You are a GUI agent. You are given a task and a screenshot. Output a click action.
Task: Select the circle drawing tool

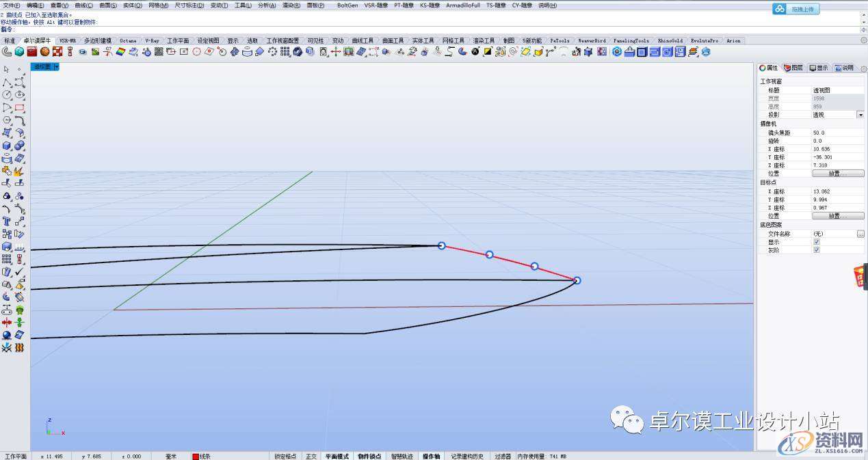[7, 95]
